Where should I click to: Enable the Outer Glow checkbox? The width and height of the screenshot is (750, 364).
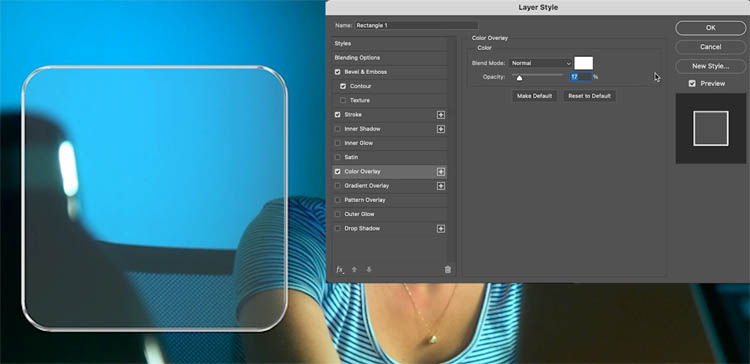(338, 214)
